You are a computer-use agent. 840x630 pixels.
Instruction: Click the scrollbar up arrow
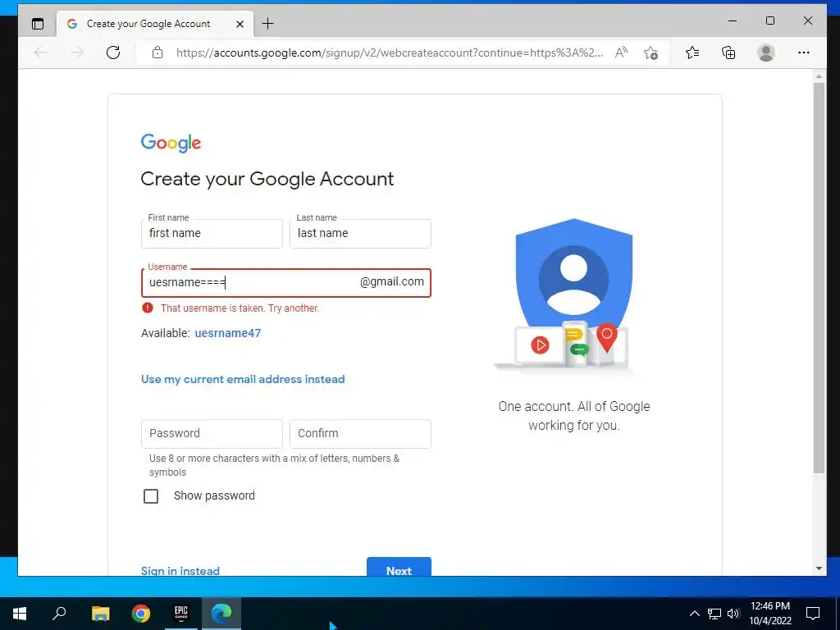pyautogui.click(x=819, y=76)
